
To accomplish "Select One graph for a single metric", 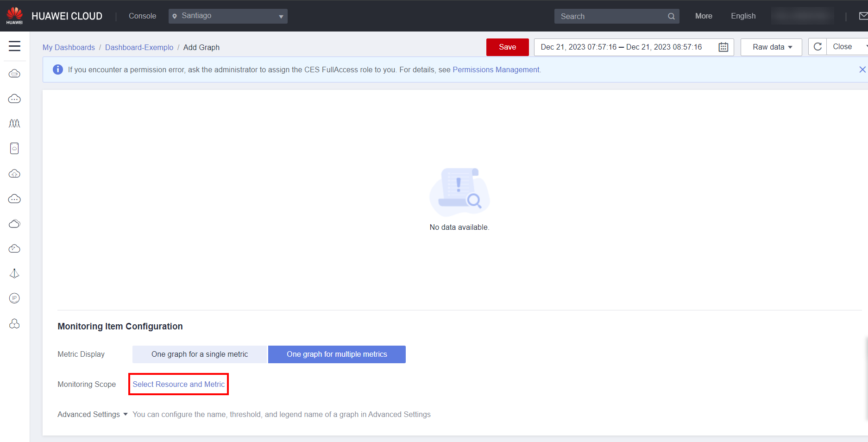I will (200, 354).
